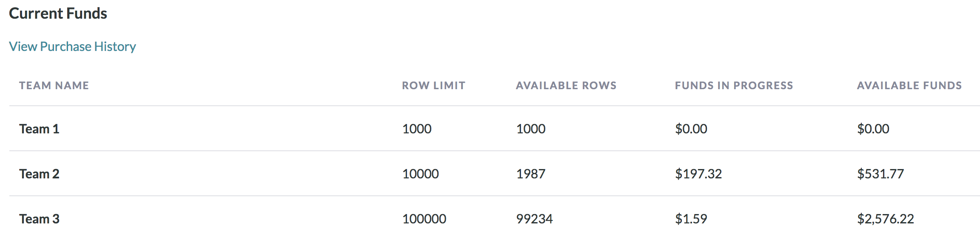Click Team 2 row limit value 10000

tap(421, 174)
